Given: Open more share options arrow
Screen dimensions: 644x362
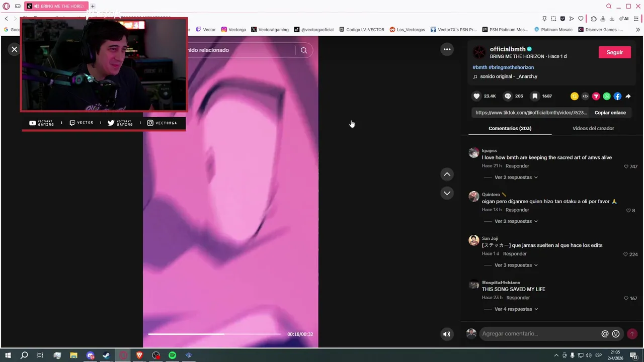Looking at the screenshot, I should [x=628, y=96].
